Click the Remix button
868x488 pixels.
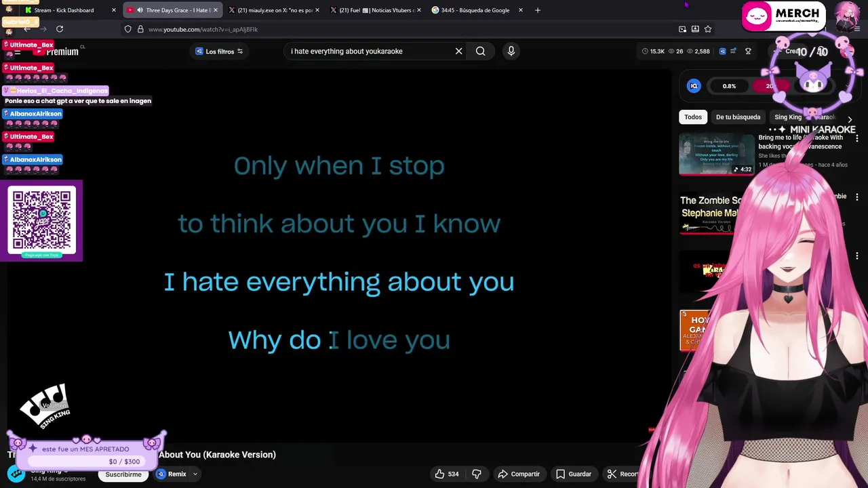coord(172,474)
